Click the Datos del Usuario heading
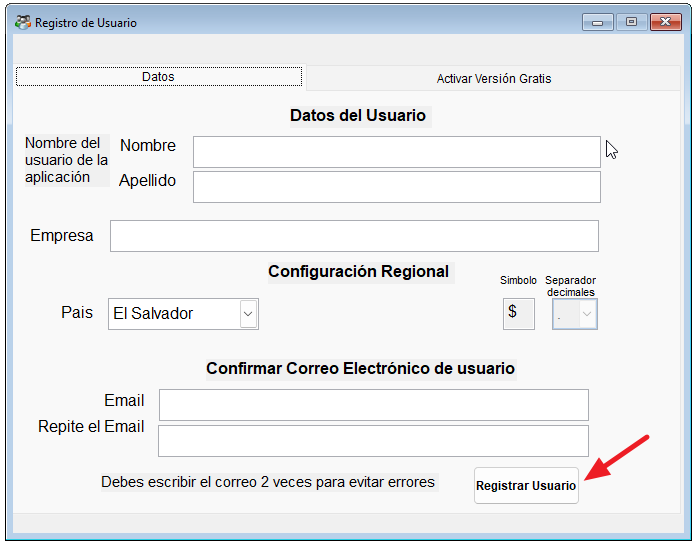Image resolution: width=698 pixels, height=544 pixels. click(x=358, y=115)
